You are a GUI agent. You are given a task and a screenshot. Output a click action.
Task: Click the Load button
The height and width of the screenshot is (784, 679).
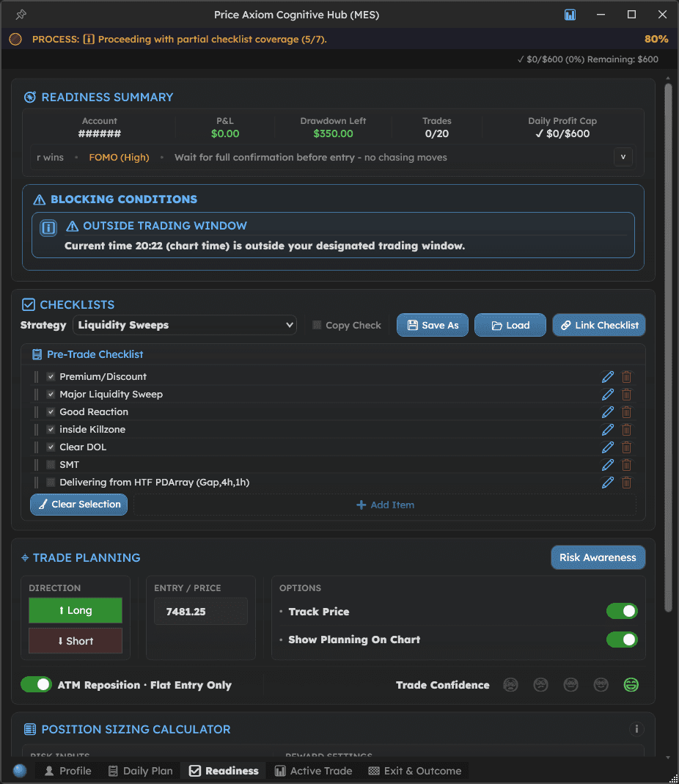[510, 325]
